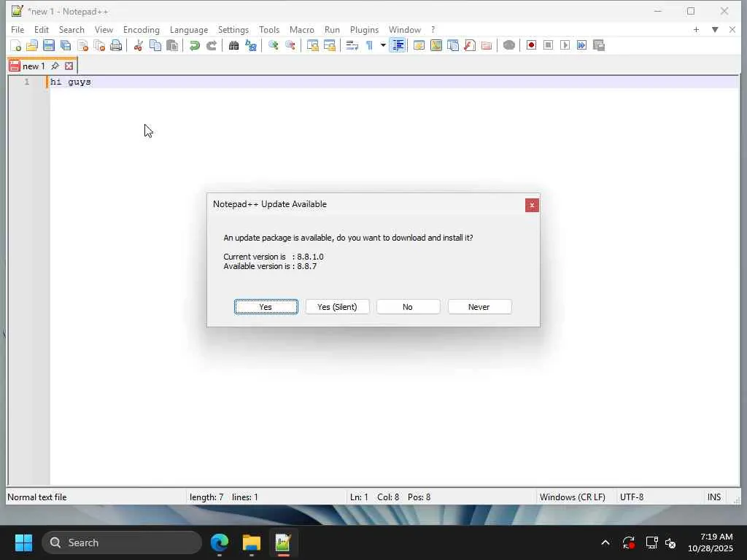Open Microsoft Edge from the taskbar
Viewport: 747px width, 560px height.
[x=220, y=542]
